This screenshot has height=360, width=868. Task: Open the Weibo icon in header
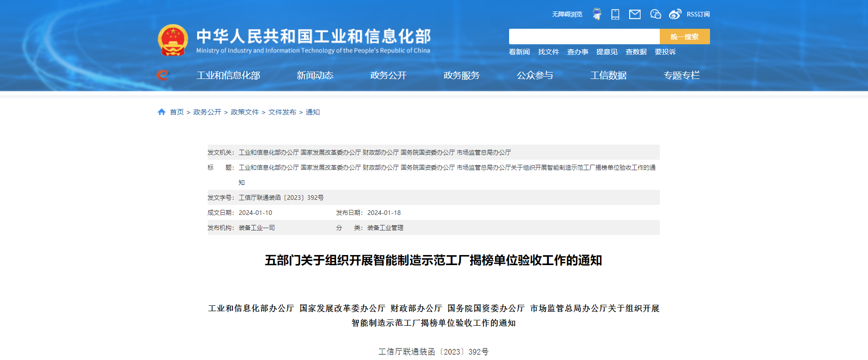pyautogui.click(x=675, y=14)
